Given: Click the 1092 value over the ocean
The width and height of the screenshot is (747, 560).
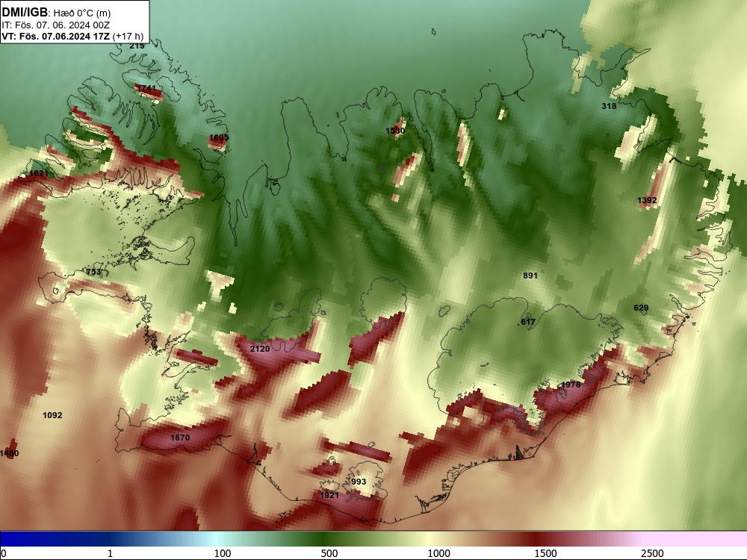Looking at the screenshot, I should pos(52,415).
